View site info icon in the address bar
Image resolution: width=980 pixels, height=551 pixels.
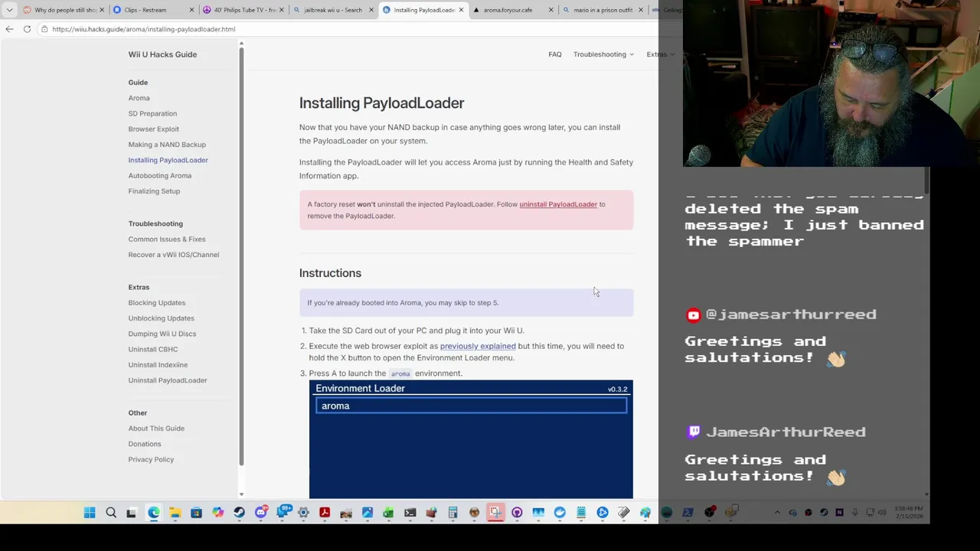[x=44, y=29]
